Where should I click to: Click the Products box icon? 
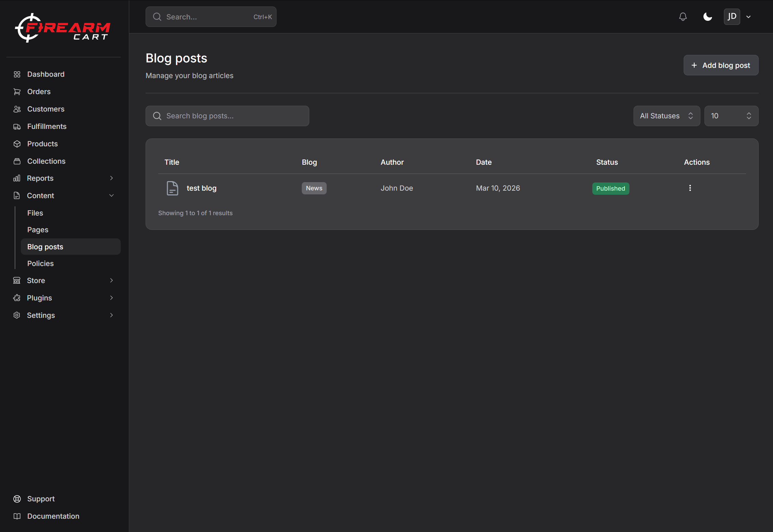tap(17, 144)
